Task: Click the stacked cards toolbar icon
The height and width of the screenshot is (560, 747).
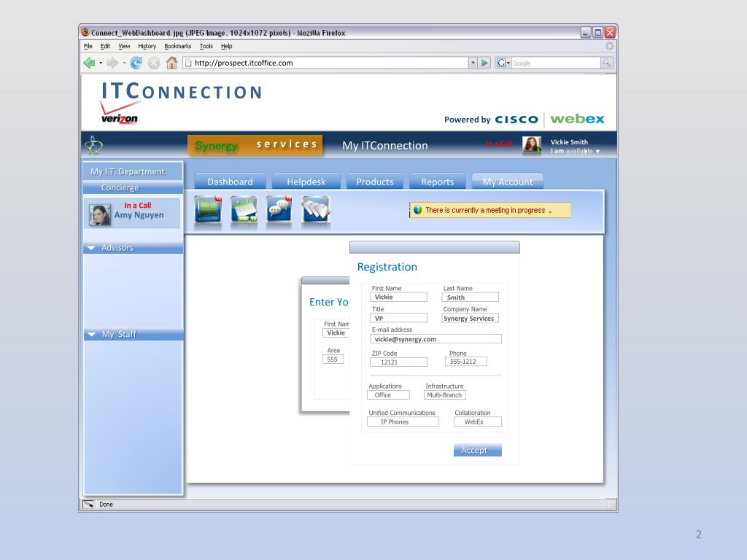Action: click(x=316, y=209)
